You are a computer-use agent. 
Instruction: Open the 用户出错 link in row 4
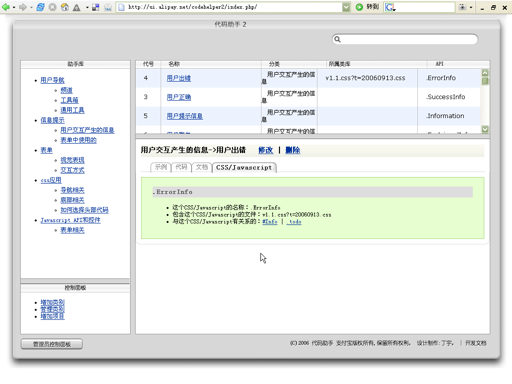tap(179, 78)
